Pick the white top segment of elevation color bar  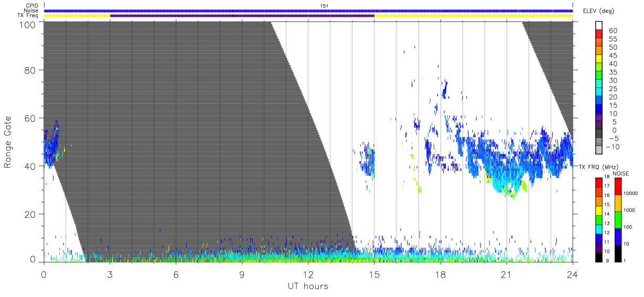point(599,26)
